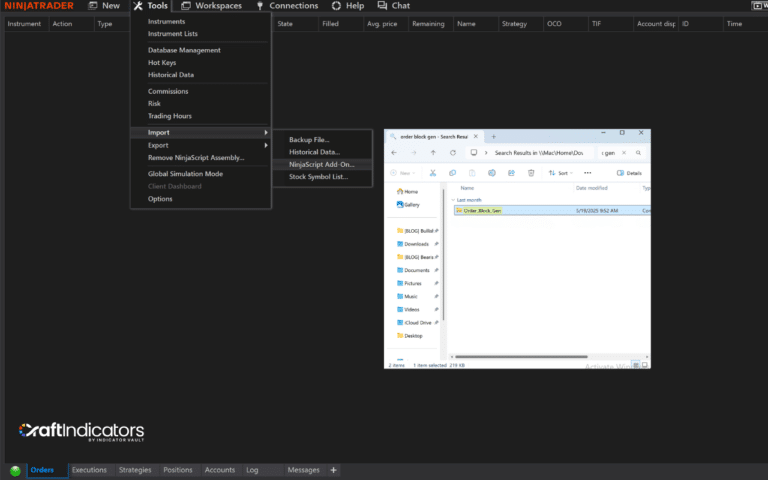Add a new tab with plus icon

494,137
